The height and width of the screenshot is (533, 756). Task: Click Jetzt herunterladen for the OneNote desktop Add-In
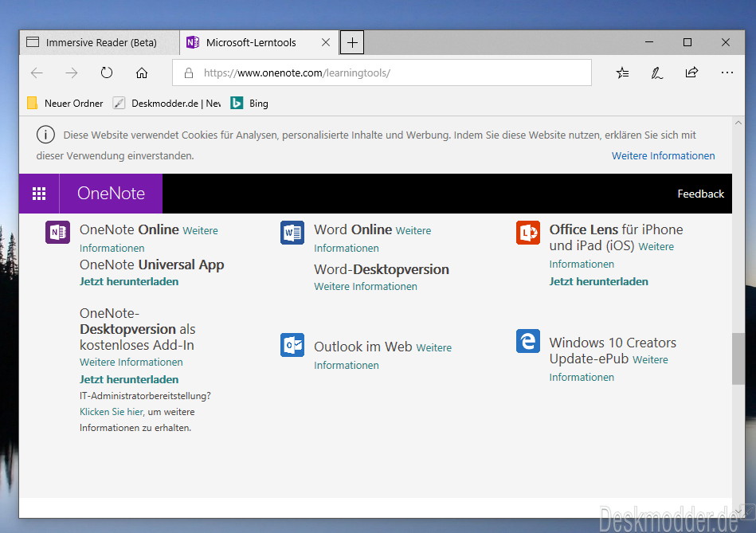(129, 379)
